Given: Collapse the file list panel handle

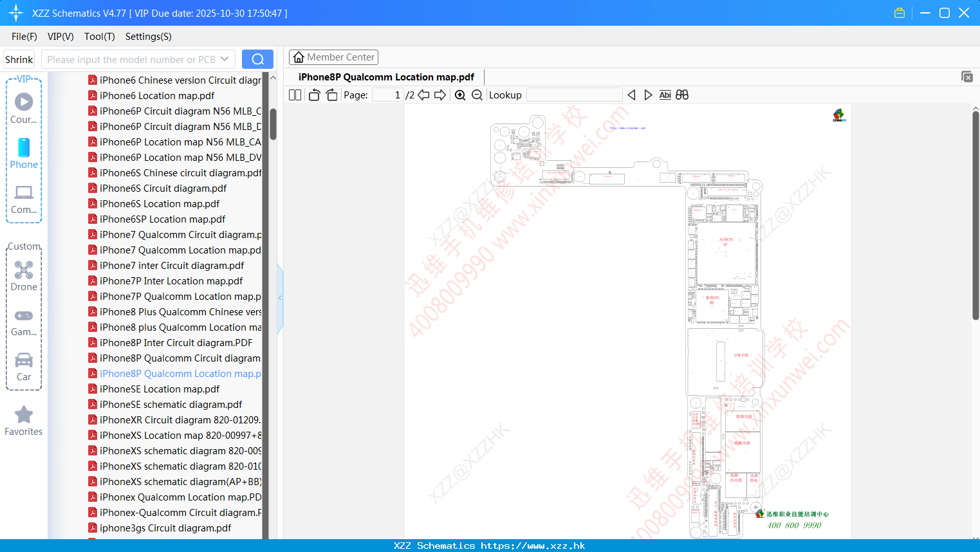Looking at the screenshot, I should tap(280, 298).
